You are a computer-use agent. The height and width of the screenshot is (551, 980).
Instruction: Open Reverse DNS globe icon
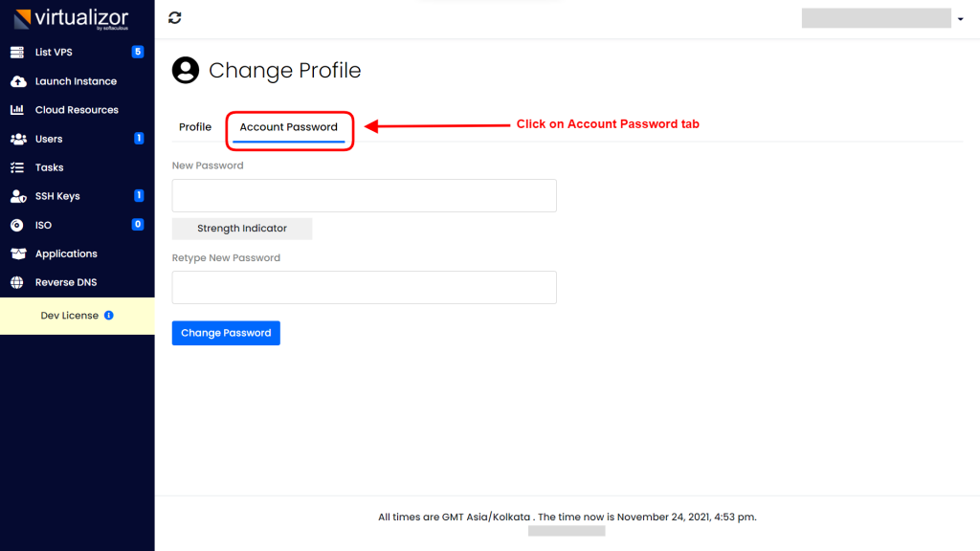click(17, 282)
